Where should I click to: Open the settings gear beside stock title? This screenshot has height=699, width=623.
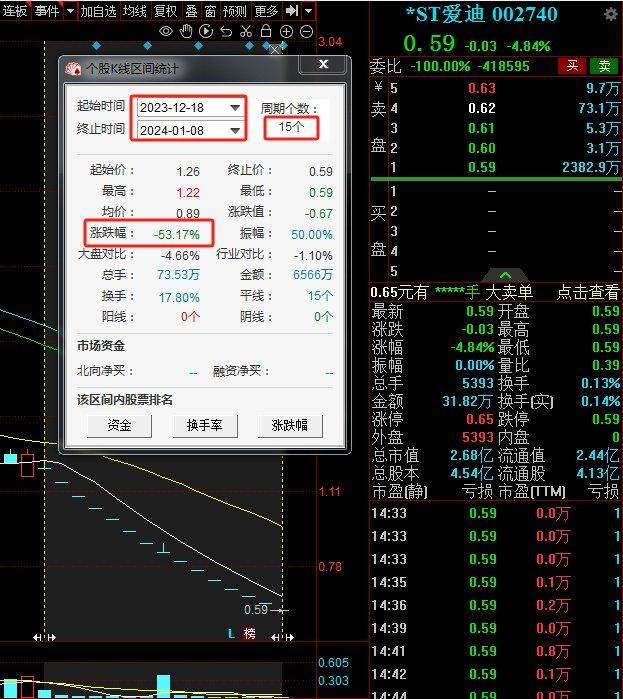(x=611, y=15)
